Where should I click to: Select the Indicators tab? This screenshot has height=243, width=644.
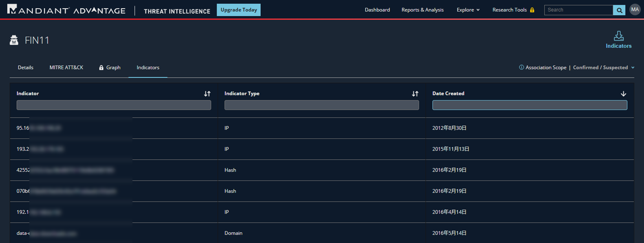click(x=148, y=67)
